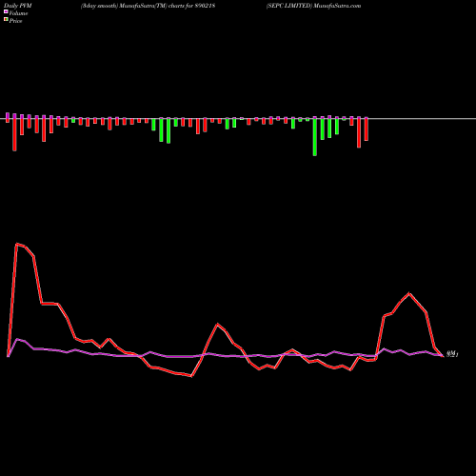
Task: Click the tallest green histogram bar
Action: pyautogui.click(x=315, y=137)
